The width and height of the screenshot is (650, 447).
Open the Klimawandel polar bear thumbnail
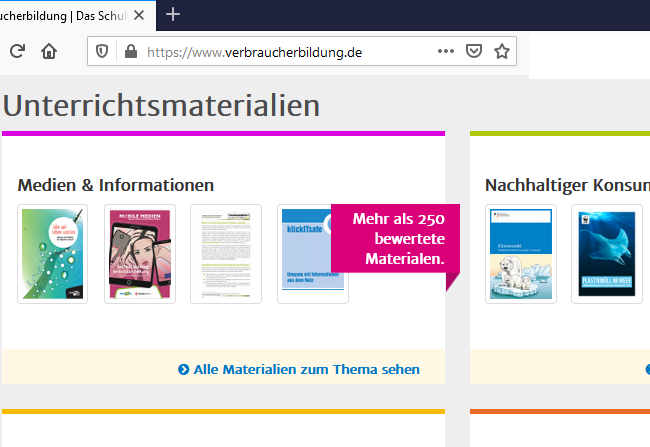click(520, 253)
